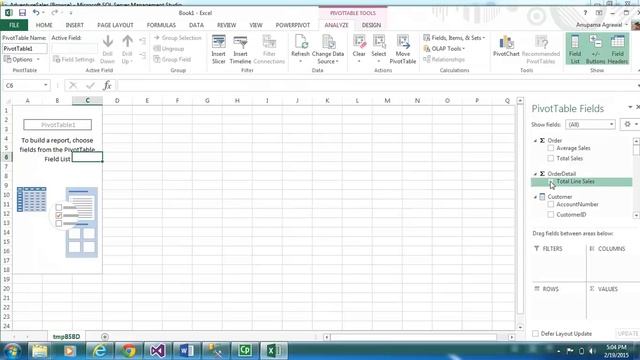
Task: Click the PivotTable Name input field
Action: 24,49
